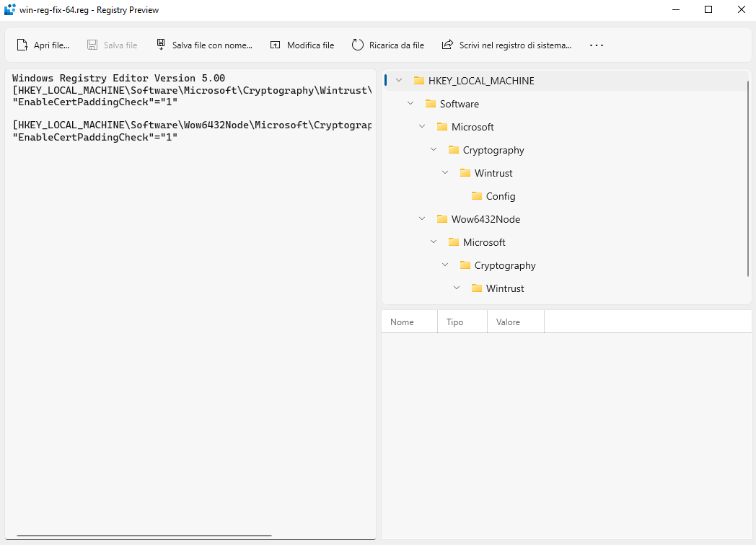Select the first Wintrust tree item
Image resolution: width=756 pixels, height=545 pixels.
coord(493,173)
